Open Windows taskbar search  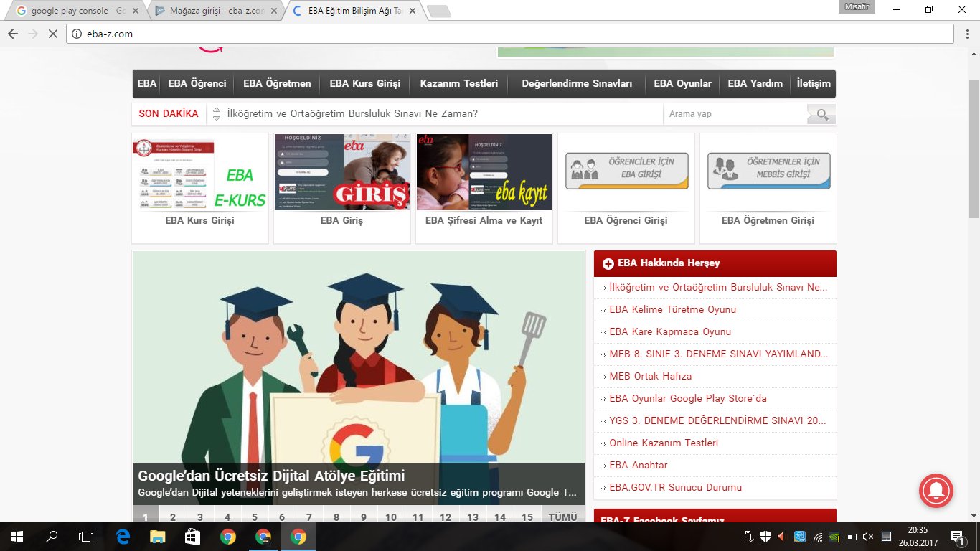click(x=52, y=537)
